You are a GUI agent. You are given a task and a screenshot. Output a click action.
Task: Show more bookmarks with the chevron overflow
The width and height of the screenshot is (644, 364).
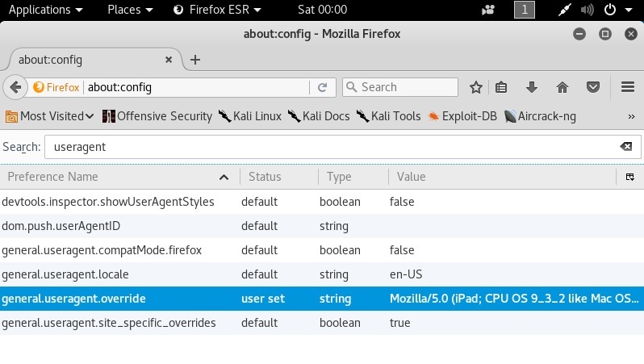pos(631,117)
